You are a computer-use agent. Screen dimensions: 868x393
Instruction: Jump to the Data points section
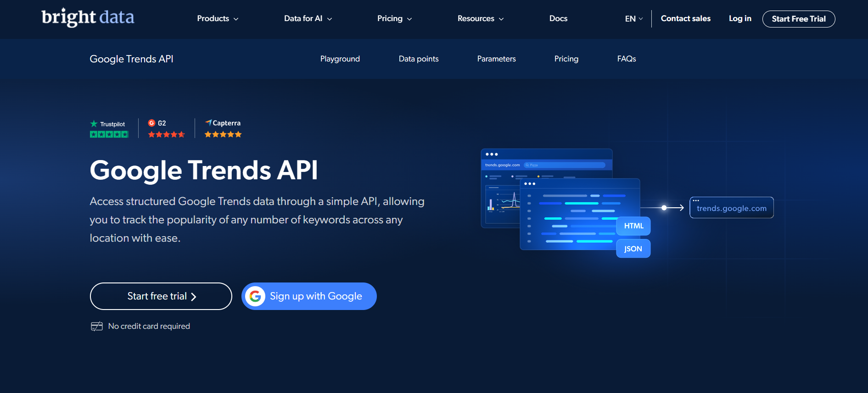pyautogui.click(x=419, y=59)
